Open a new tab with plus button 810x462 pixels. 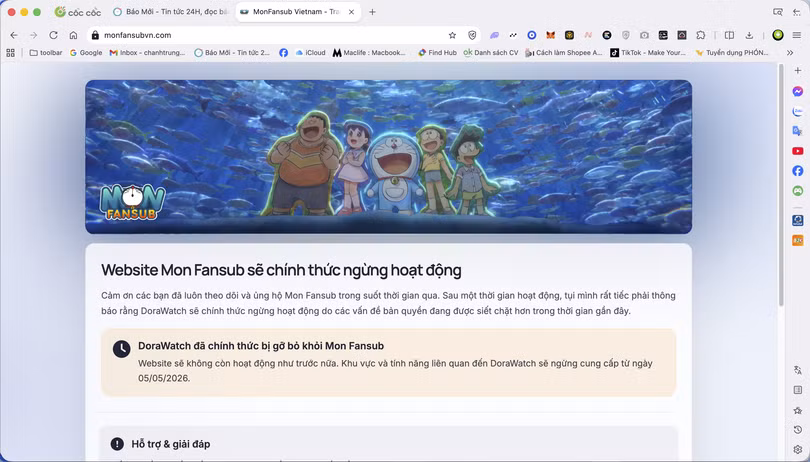pos(372,12)
